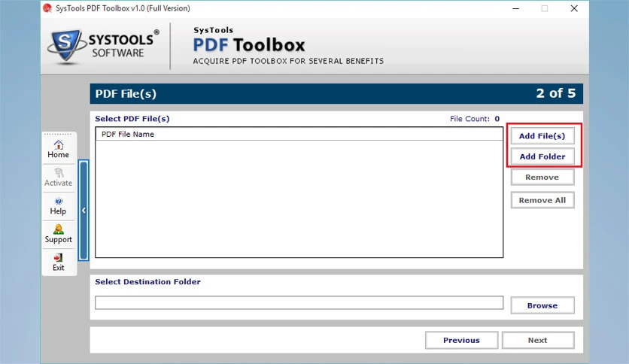Click the PDF File Name column header

(x=299, y=135)
